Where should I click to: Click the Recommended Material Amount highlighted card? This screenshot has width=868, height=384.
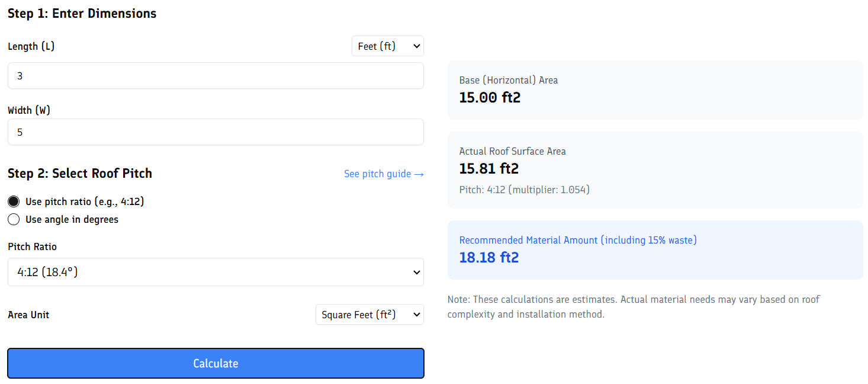(655, 249)
